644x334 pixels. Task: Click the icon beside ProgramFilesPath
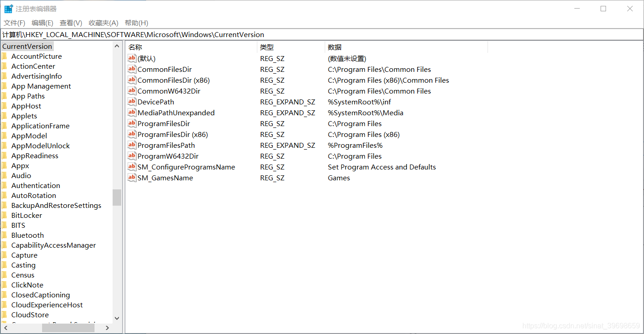[x=132, y=145]
